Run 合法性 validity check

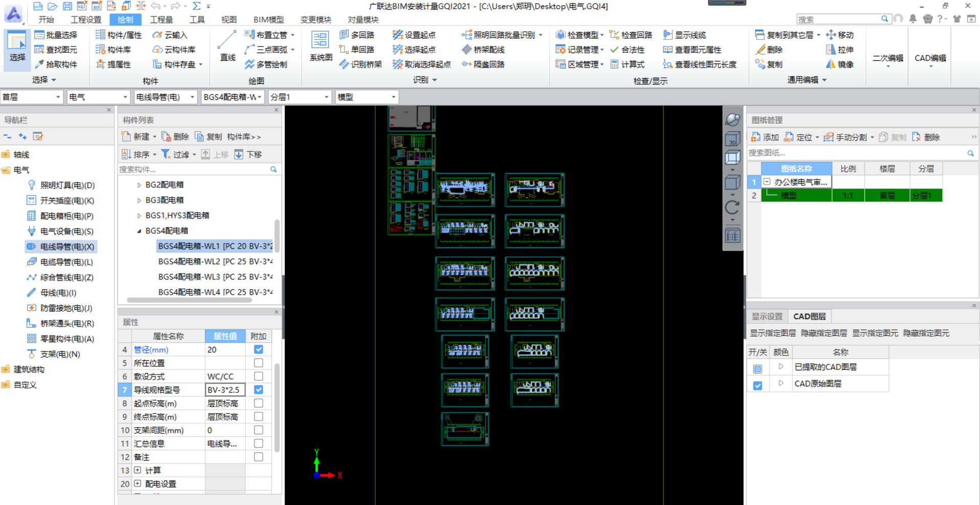coord(627,50)
